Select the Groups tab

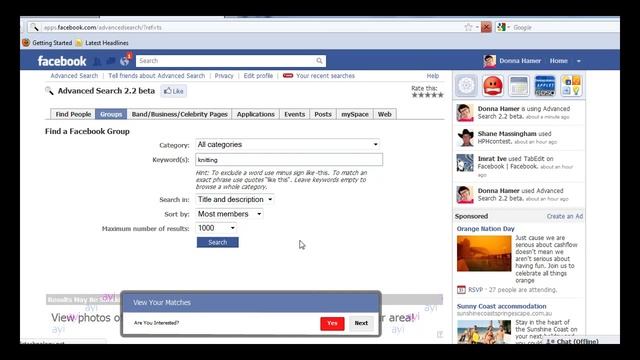click(x=111, y=114)
